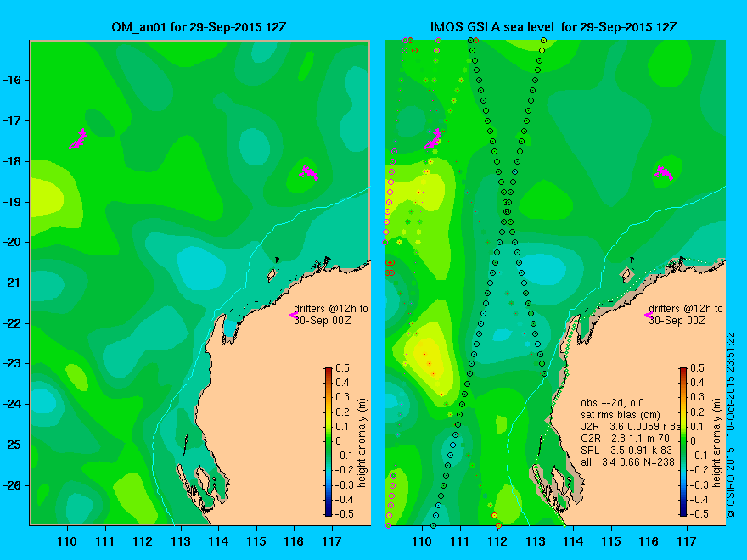747x560 pixels.
Task: Click the 110 longitude label under right map
Action: (422, 541)
